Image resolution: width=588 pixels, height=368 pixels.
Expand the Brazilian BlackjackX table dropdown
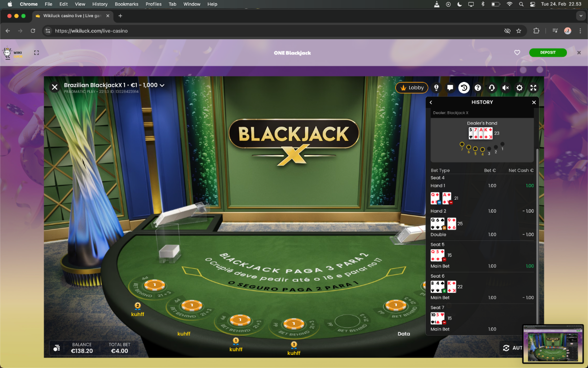click(x=162, y=85)
